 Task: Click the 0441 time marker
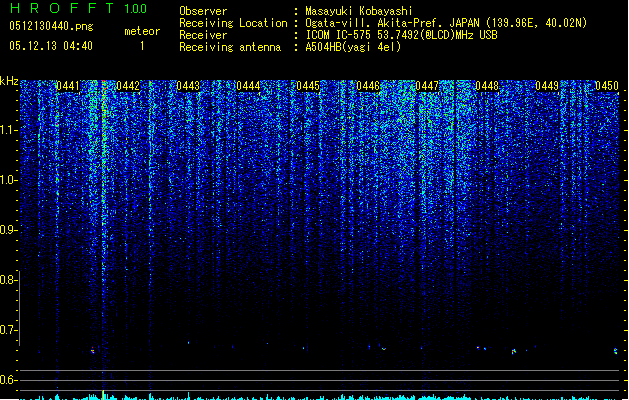68,86
